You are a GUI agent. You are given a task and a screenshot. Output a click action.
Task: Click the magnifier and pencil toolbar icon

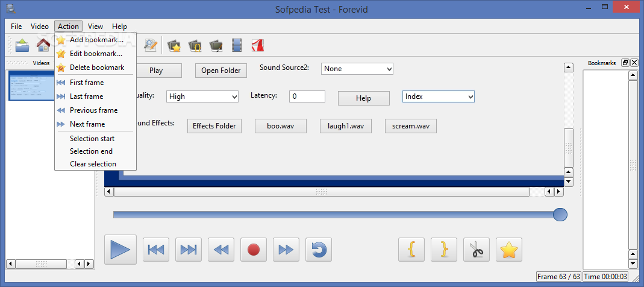tap(151, 45)
